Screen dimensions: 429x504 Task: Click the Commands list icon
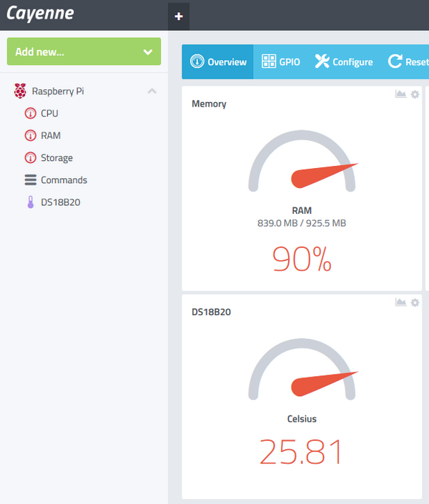coord(31,180)
